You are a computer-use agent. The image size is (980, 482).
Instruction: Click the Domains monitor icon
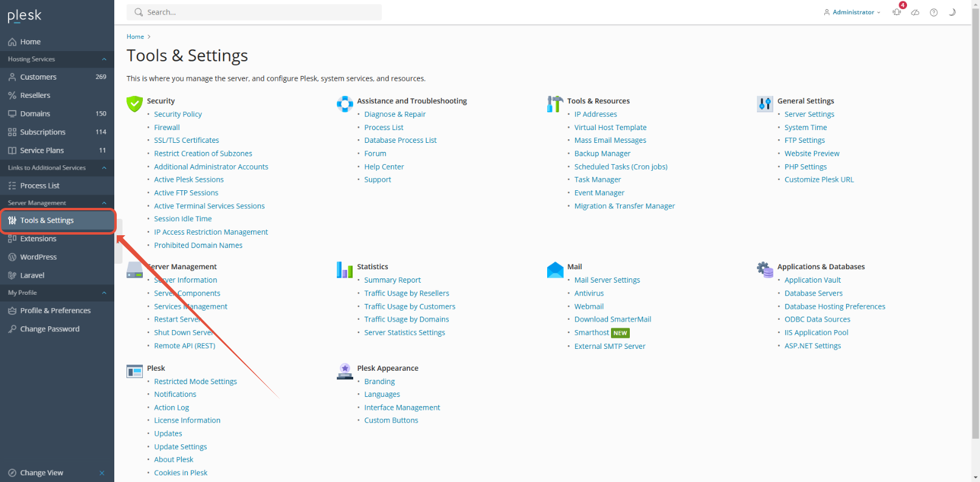pyautogui.click(x=12, y=114)
